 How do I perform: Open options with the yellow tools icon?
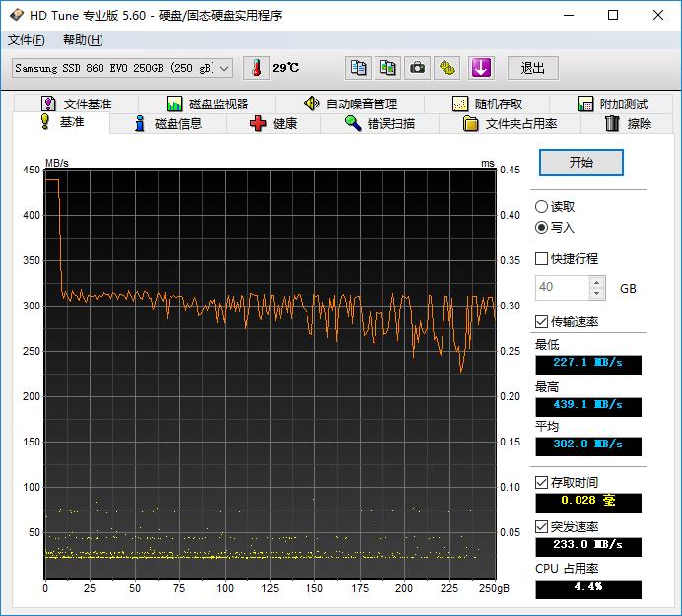point(446,68)
